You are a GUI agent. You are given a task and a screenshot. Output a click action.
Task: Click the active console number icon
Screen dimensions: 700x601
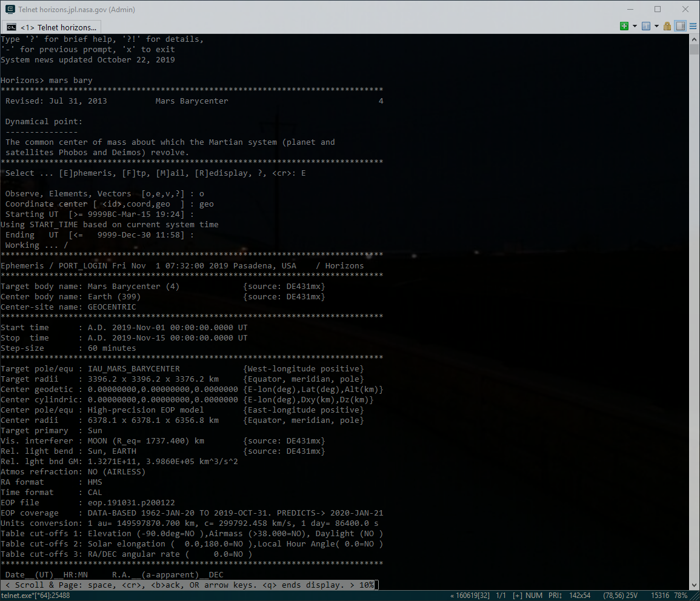646,26
